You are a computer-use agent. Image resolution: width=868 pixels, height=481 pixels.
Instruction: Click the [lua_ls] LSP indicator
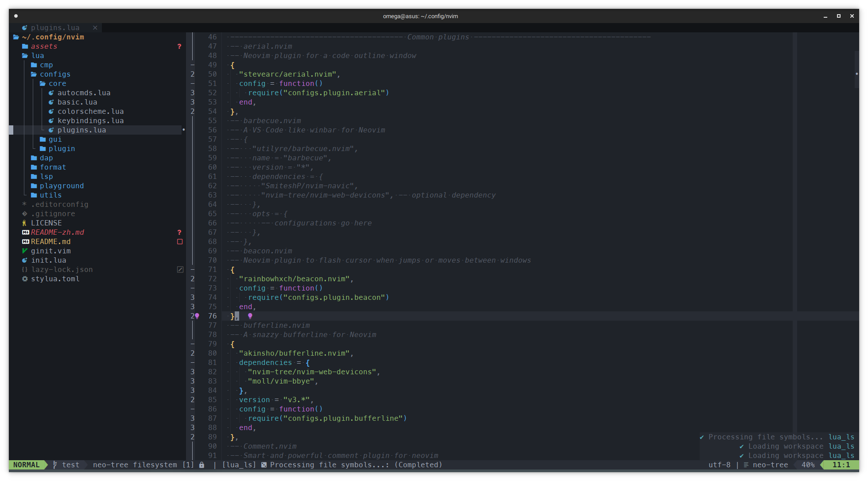(x=239, y=465)
